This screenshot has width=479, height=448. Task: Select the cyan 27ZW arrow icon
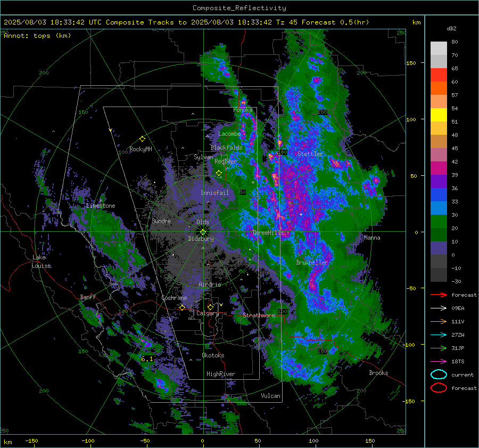[439, 335]
